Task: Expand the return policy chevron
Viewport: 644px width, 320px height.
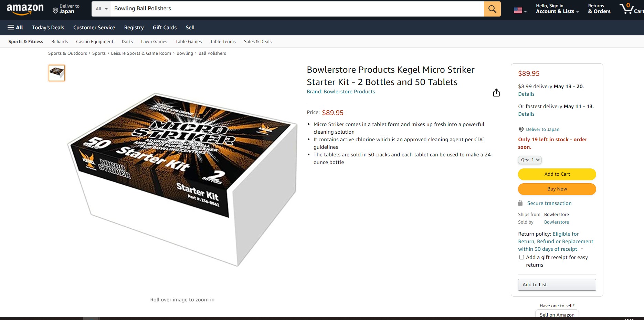Action: click(x=582, y=249)
